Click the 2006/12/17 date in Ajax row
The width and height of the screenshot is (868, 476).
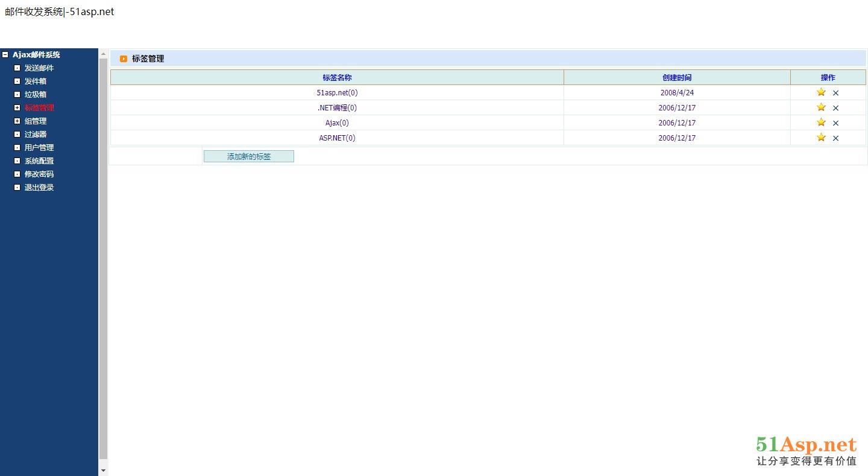click(x=677, y=123)
